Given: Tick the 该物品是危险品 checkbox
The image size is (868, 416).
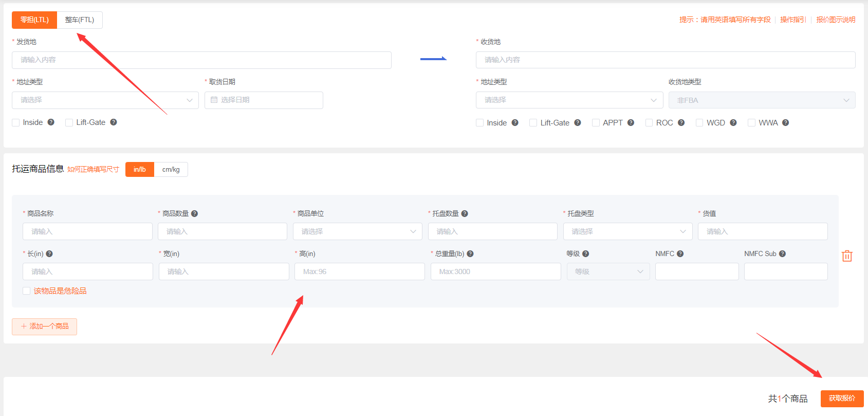Looking at the screenshot, I should pos(26,291).
